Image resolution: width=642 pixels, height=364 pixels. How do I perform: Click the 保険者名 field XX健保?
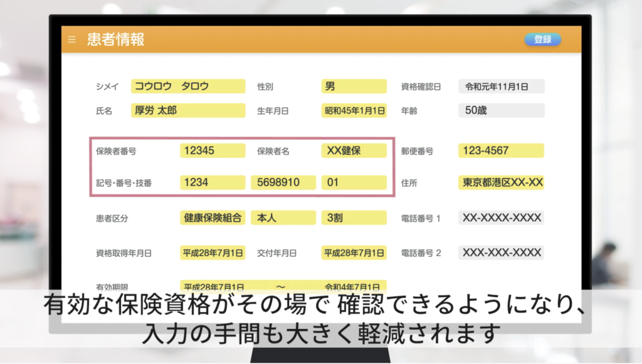[x=354, y=151]
